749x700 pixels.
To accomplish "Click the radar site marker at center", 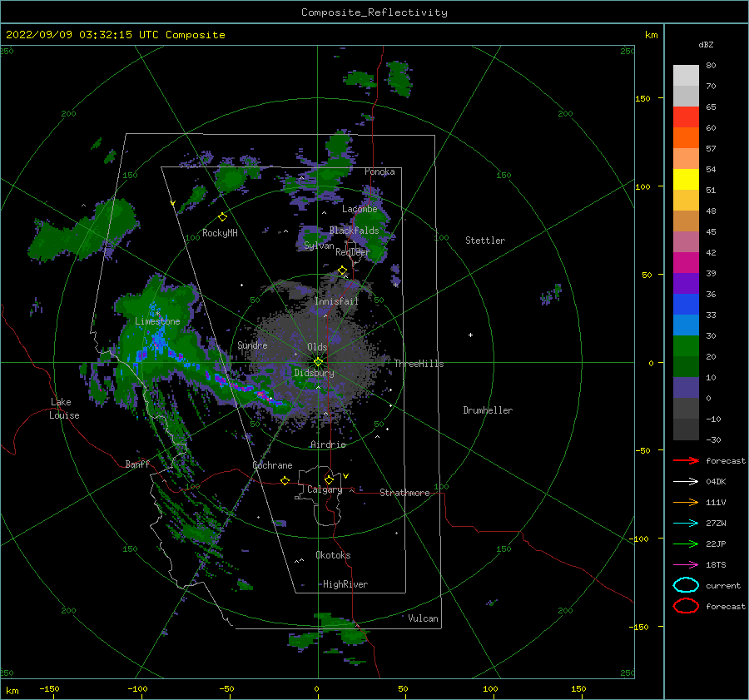I will pyautogui.click(x=318, y=362).
